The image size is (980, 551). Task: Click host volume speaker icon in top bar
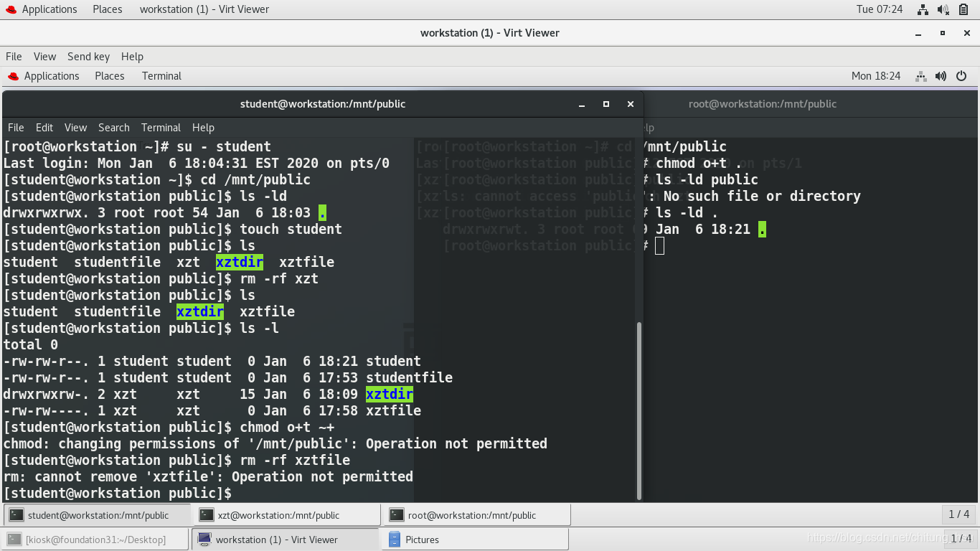point(943,9)
